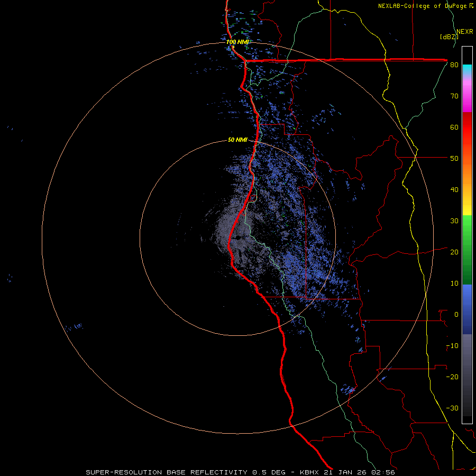The image size is (476, 476).
Task: Click the 80 value on the dBZ scale
Action: [x=454, y=65]
